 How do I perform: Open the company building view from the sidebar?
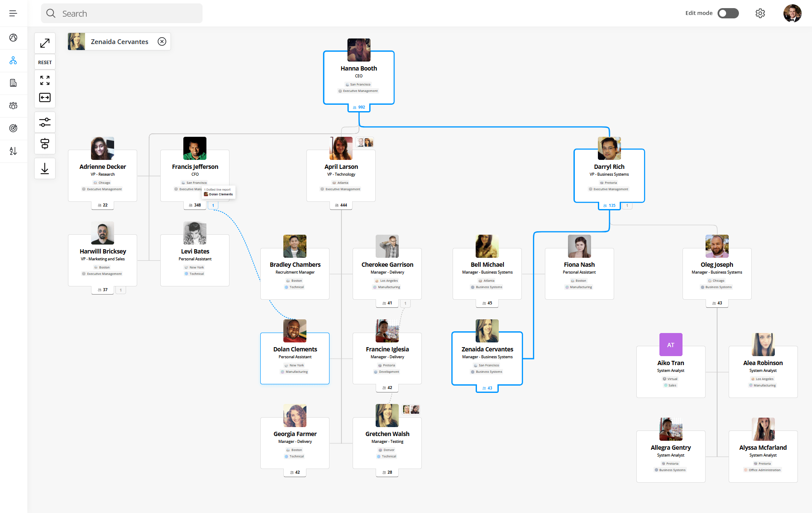pyautogui.click(x=13, y=83)
